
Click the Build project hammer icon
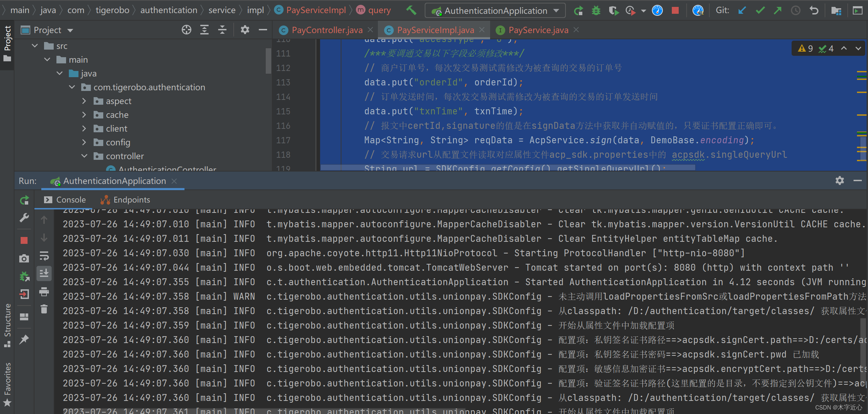tap(411, 10)
